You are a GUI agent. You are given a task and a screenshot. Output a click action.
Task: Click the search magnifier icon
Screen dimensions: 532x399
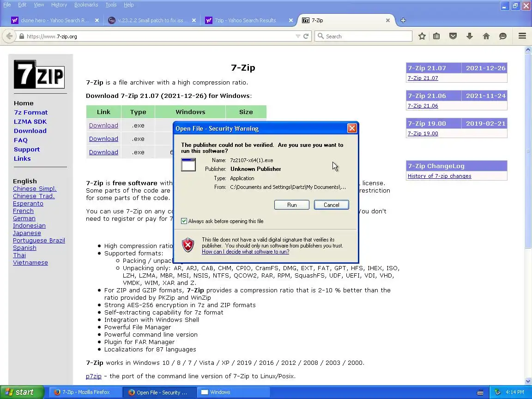(320, 36)
